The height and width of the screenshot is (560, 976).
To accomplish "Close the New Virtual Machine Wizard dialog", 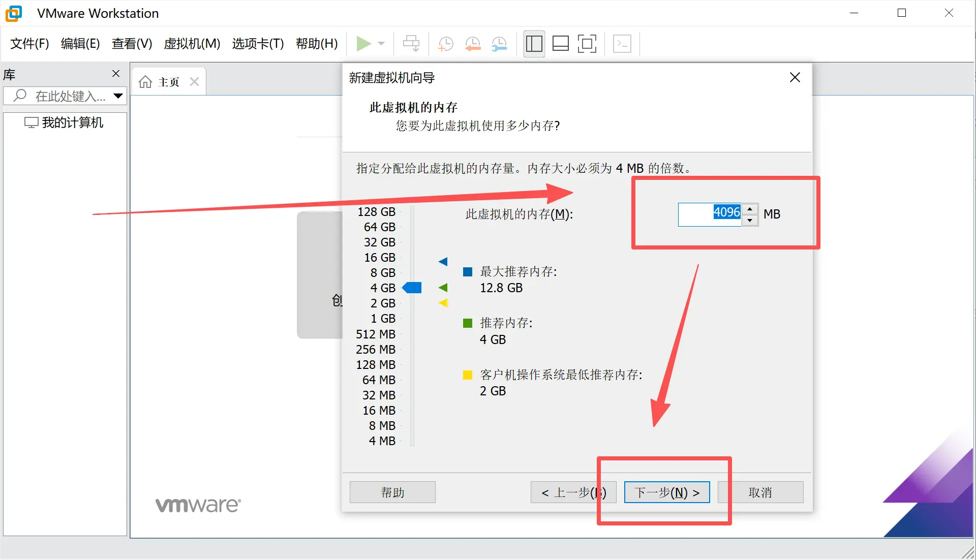I will pos(795,77).
